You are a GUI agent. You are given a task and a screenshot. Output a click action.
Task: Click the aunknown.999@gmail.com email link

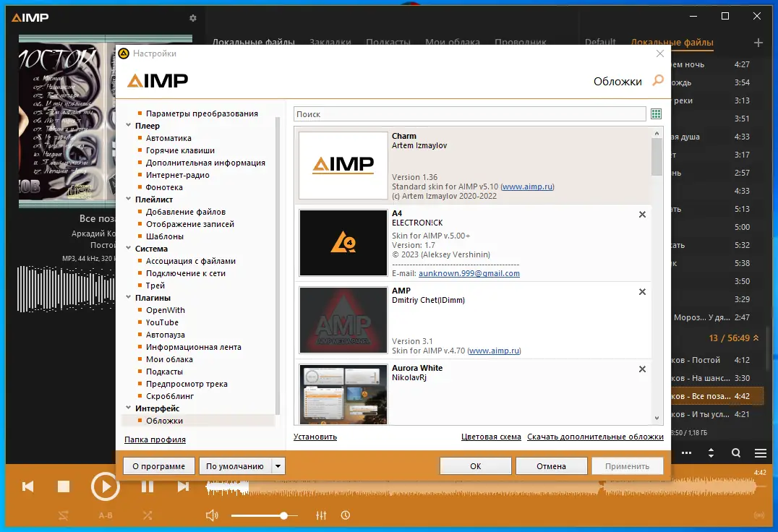point(469,273)
